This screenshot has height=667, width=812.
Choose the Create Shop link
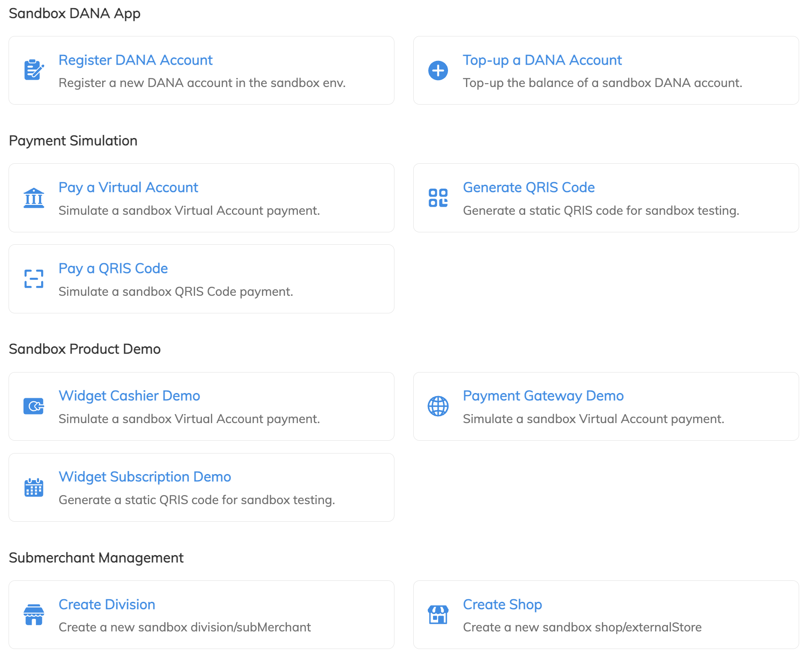tap(502, 604)
